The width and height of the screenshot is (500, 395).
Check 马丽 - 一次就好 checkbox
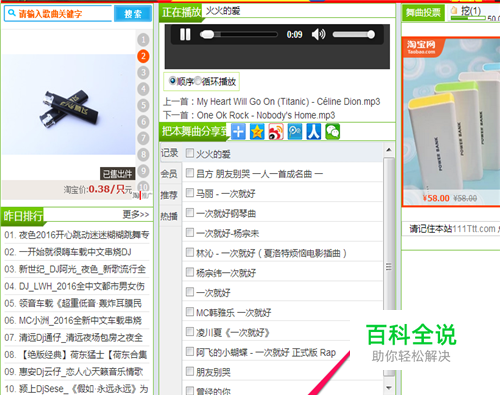(190, 193)
